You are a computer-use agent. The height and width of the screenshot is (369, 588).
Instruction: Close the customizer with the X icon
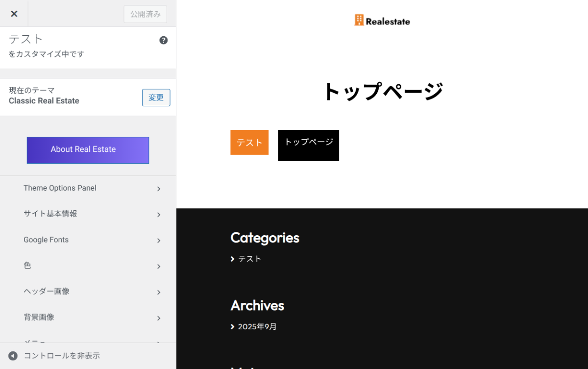pyautogui.click(x=14, y=14)
